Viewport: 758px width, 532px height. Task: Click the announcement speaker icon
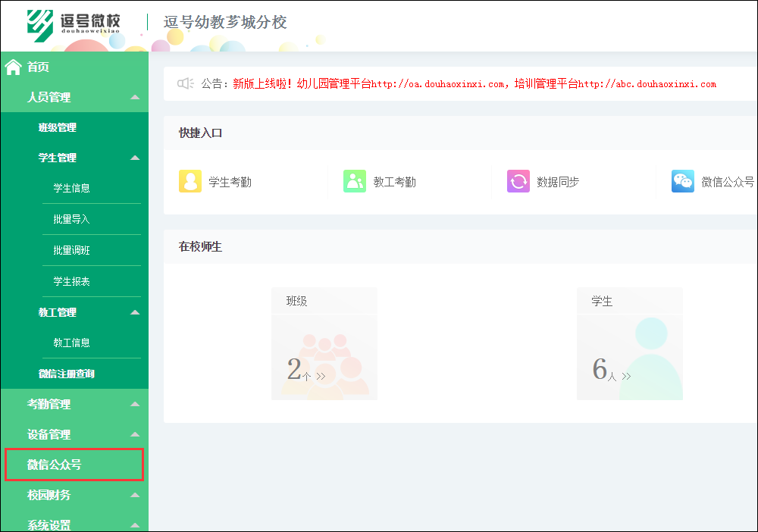(x=185, y=83)
